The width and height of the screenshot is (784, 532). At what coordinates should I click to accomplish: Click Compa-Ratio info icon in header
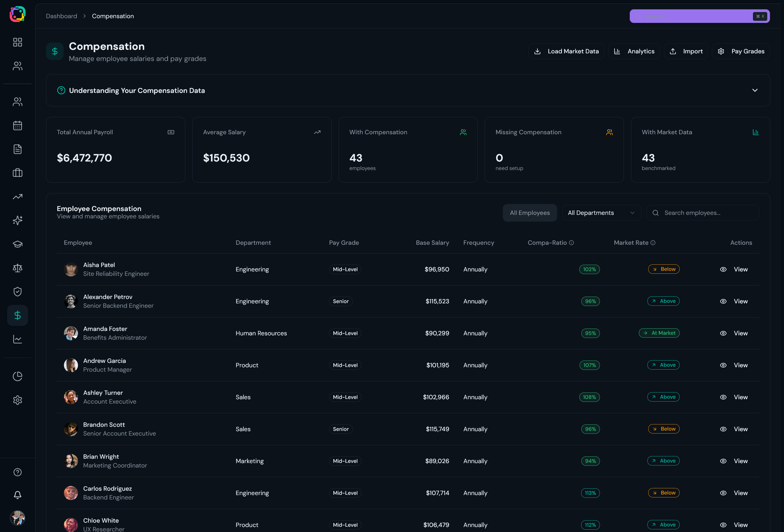pos(571,243)
